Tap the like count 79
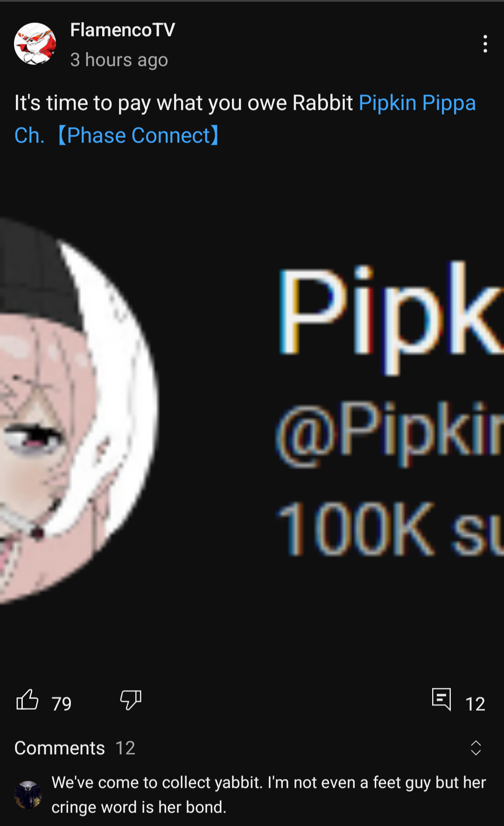Image resolution: width=504 pixels, height=826 pixels. click(x=62, y=704)
